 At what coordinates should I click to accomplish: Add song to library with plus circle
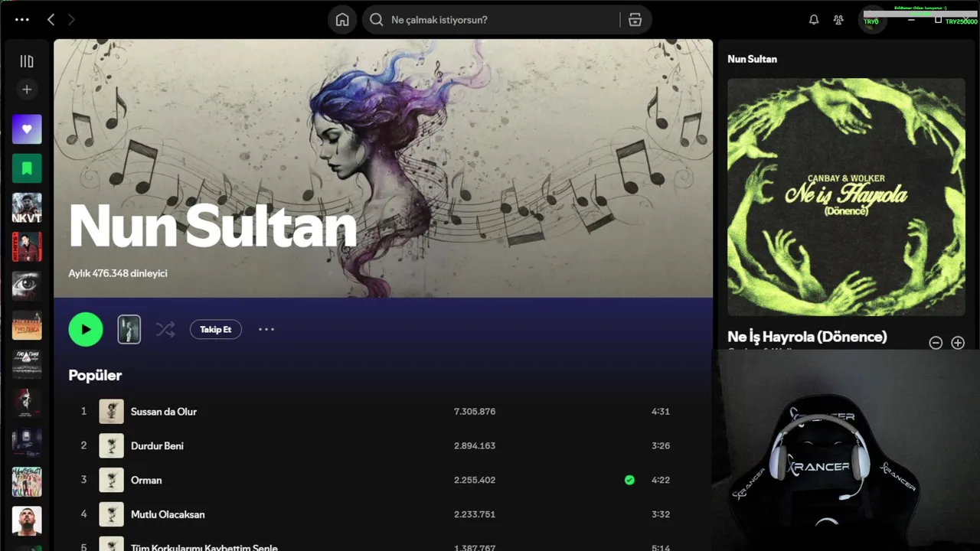pos(958,343)
